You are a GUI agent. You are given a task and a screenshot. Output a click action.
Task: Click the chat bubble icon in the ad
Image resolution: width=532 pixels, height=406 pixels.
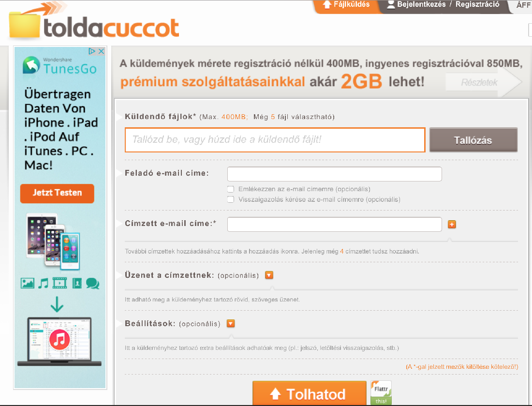coord(93,283)
